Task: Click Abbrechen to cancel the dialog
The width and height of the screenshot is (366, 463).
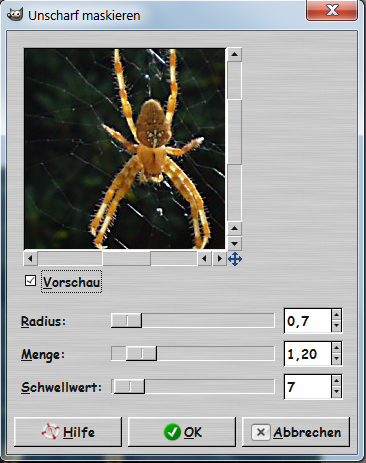Action: [296, 432]
